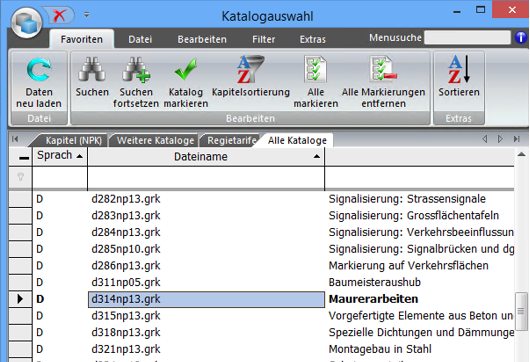The width and height of the screenshot is (530, 362).
Task: Click the application orb button
Action: pos(26,23)
